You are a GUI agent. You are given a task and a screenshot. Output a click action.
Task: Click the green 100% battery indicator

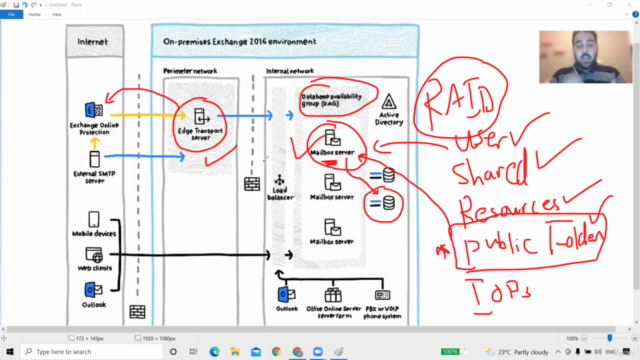coord(450,351)
